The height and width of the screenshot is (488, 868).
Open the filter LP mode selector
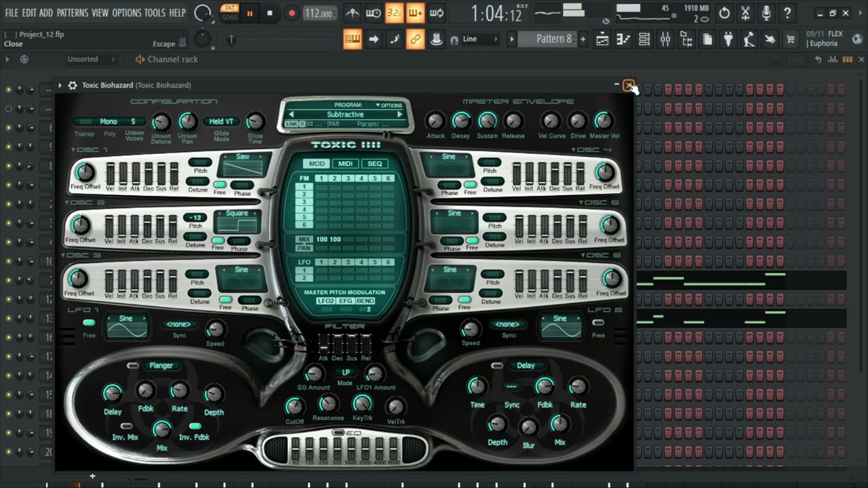pyautogui.click(x=345, y=372)
